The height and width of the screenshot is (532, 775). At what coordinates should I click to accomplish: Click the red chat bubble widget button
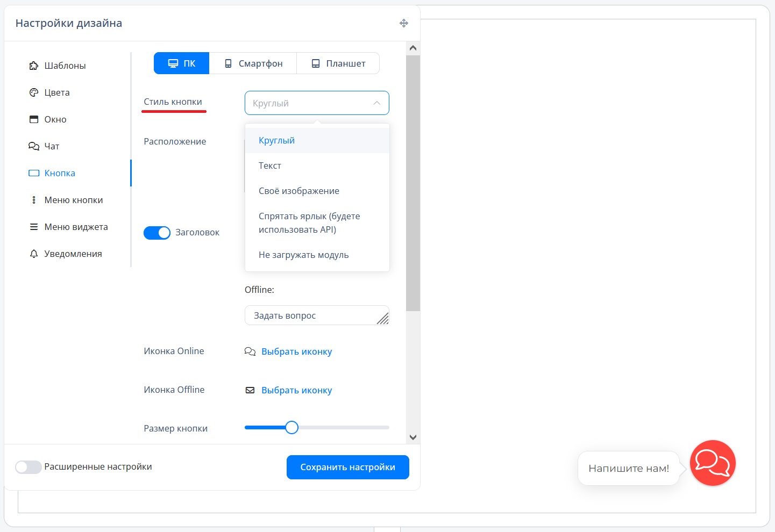(713, 463)
